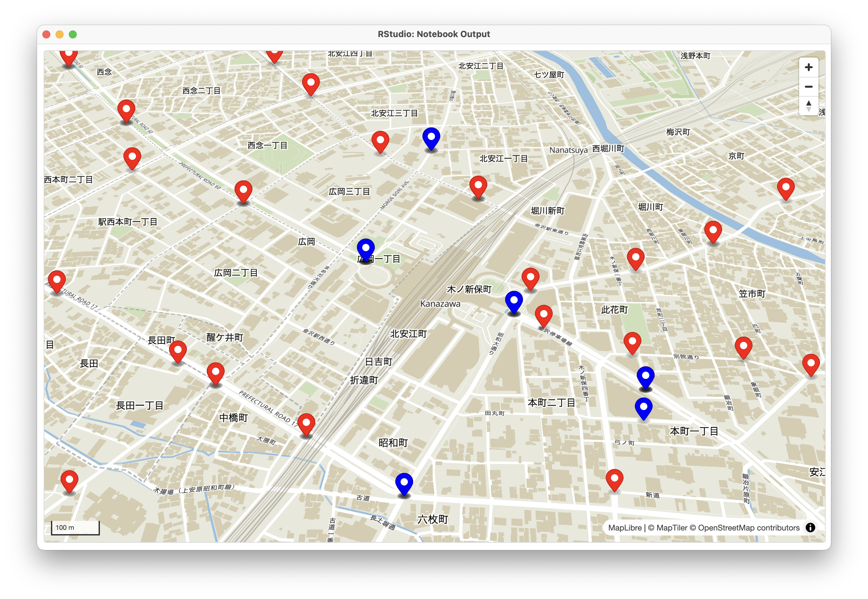Click the red marker above 堀川新町

[478, 187]
